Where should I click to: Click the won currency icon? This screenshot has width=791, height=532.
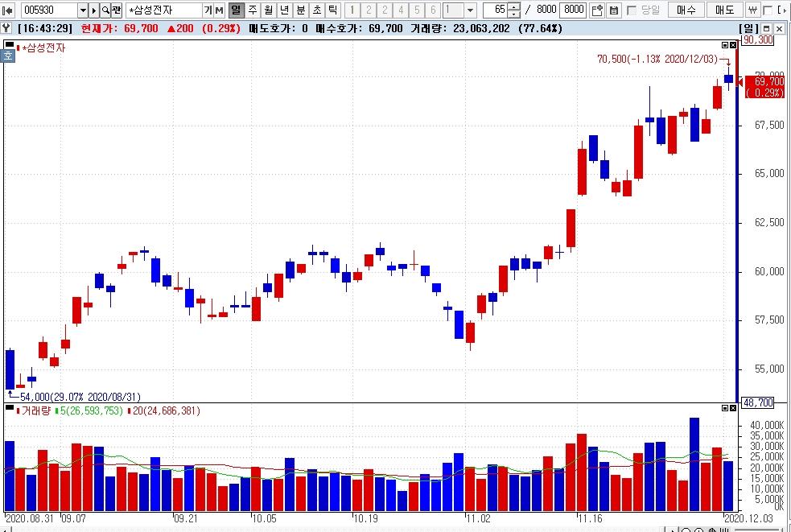click(x=752, y=10)
